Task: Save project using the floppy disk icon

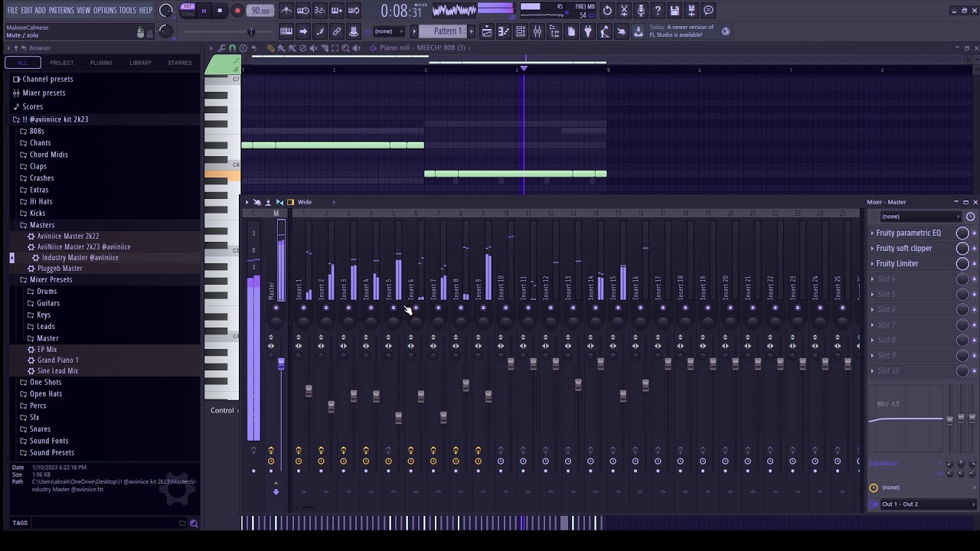Action: point(675,11)
